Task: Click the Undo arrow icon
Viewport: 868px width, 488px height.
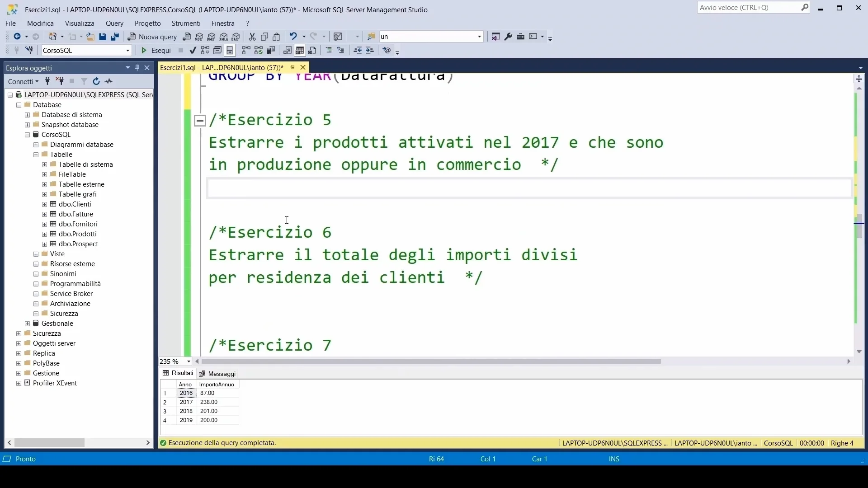Action: [293, 37]
